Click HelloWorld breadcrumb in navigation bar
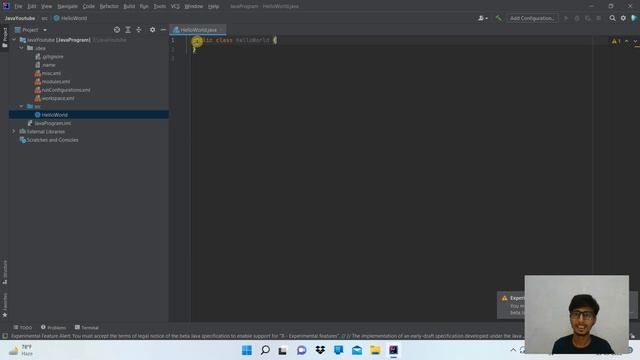This screenshot has width=640, height=360. (x=70, y=18)
